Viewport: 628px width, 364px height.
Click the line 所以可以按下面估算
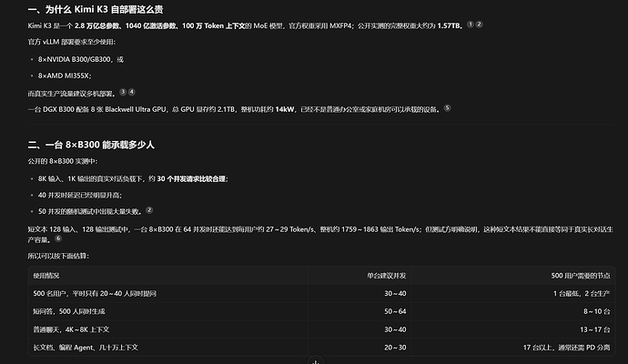coord(58,256)
